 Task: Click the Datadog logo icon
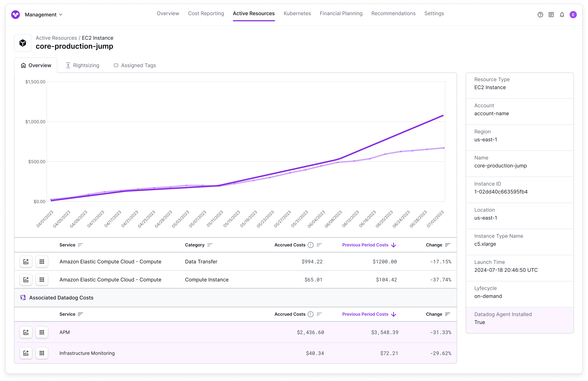tap(23, 297)
